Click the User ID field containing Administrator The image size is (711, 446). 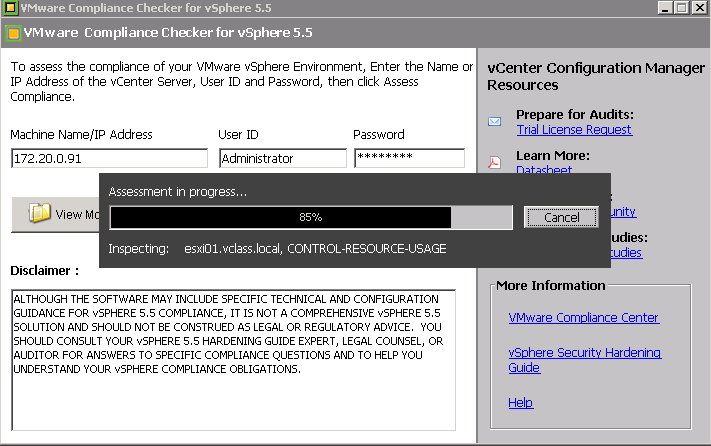point(282,158)
